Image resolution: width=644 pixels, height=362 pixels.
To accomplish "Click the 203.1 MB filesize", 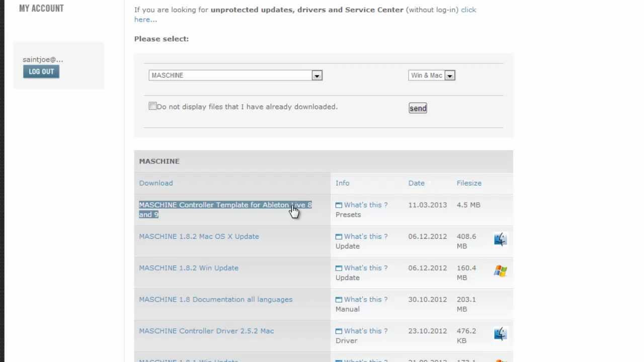I will (x=466, y=304).
